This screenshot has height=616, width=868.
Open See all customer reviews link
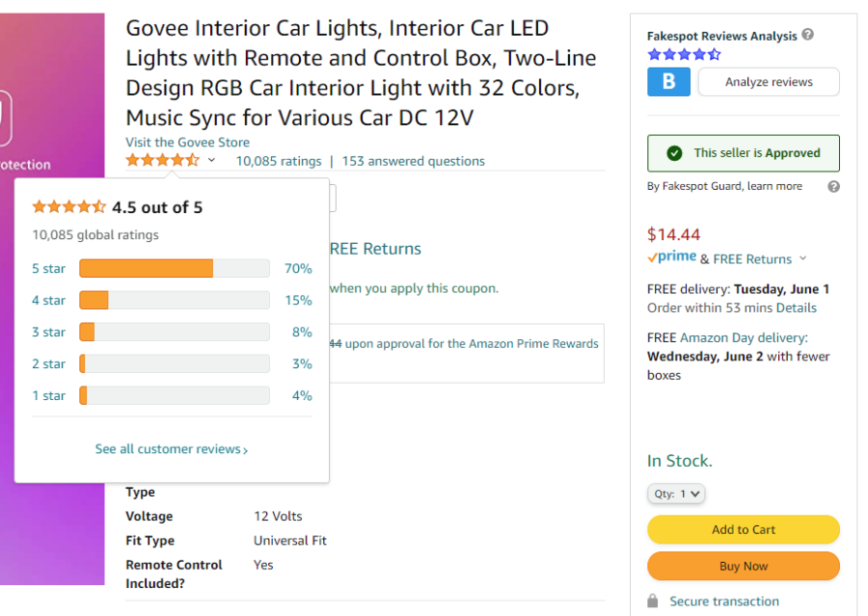[x=172, y=449]
